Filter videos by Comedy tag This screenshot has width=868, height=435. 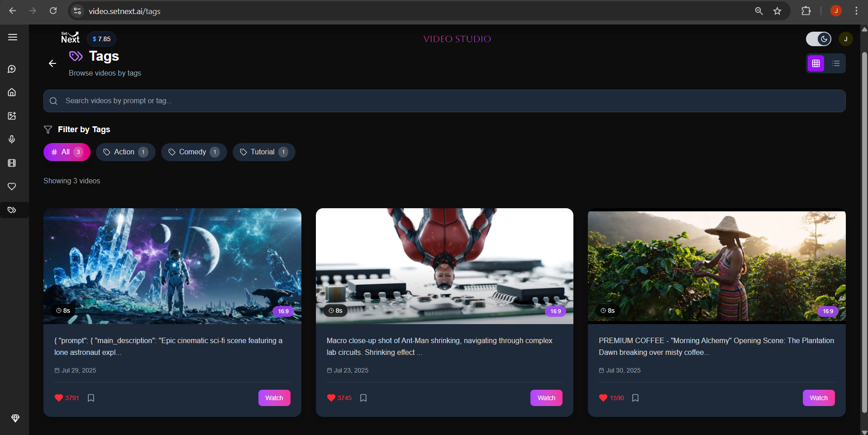pos(194,152)
